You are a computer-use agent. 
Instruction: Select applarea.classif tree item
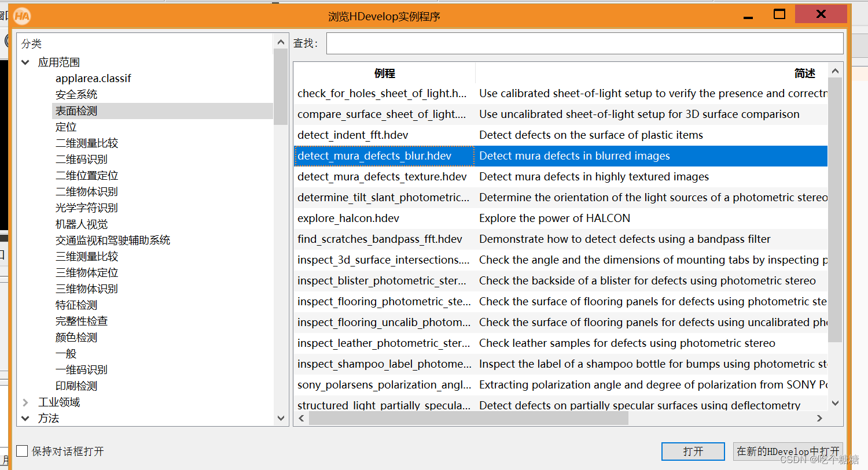coord(93,79)
